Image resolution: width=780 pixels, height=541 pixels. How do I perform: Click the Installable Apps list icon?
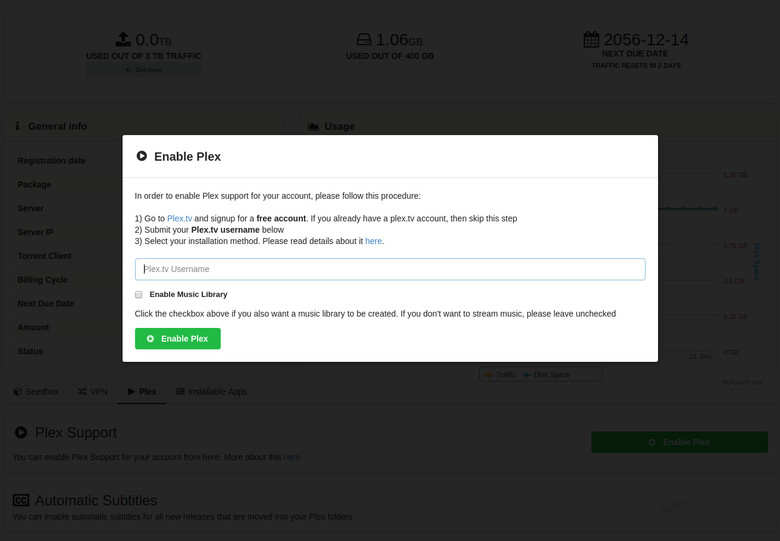180,392
